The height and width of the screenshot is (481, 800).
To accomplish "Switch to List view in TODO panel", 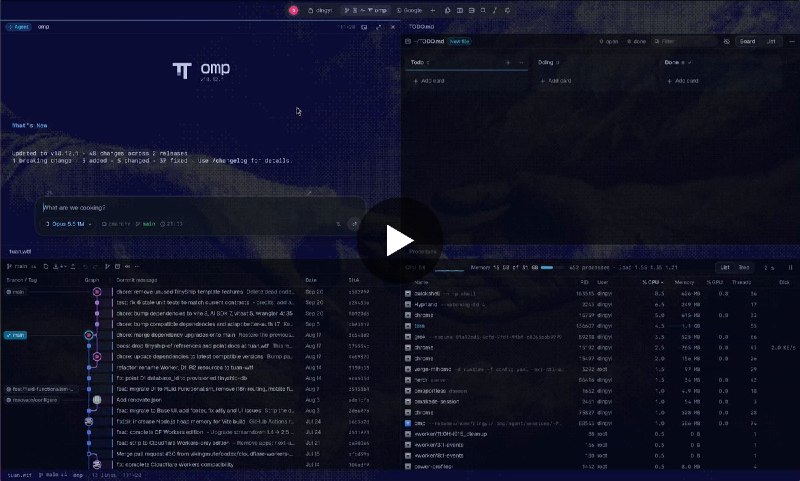I will (x=771, y=41).
